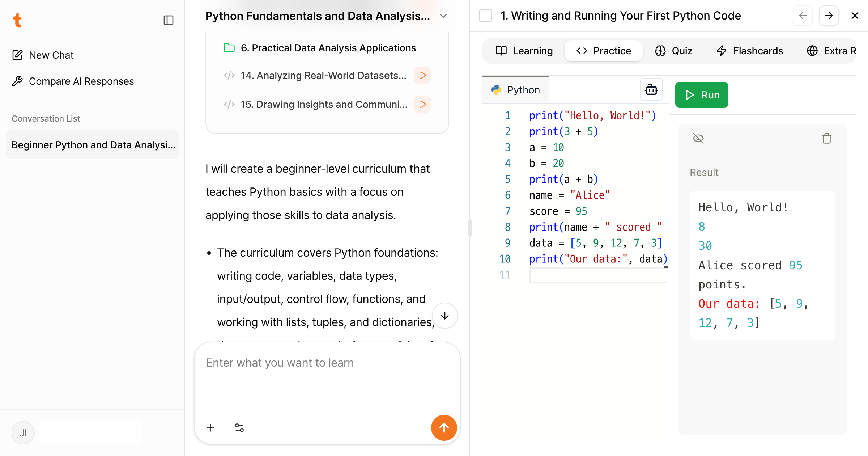Click the folder icon beside Practical Data Analysis Applications
Screen dimensions: 868x456
(229, 47)
